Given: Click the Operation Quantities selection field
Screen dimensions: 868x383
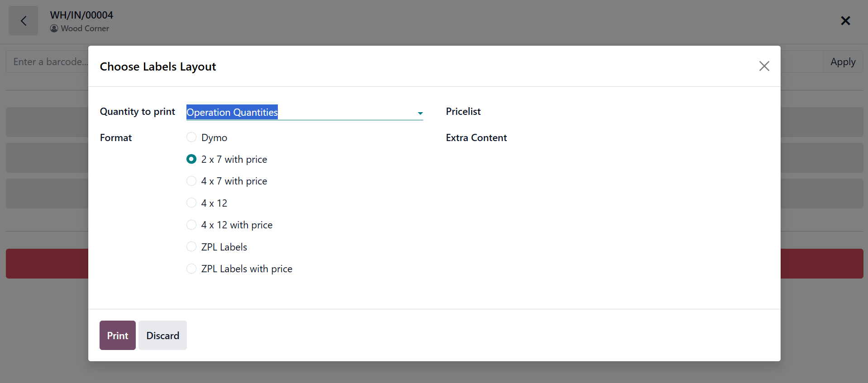Looking at the screenshot, I should point(299,112).
